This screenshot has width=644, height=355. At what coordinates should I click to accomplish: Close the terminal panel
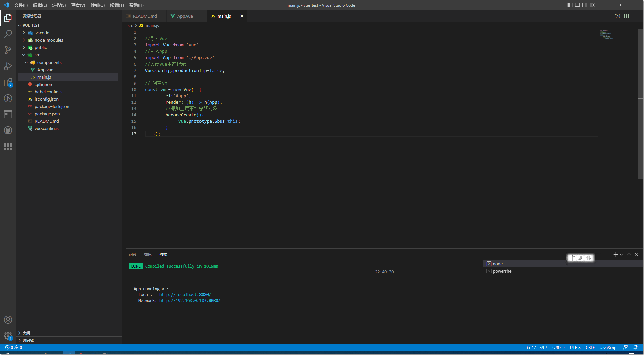coord(636,255)
